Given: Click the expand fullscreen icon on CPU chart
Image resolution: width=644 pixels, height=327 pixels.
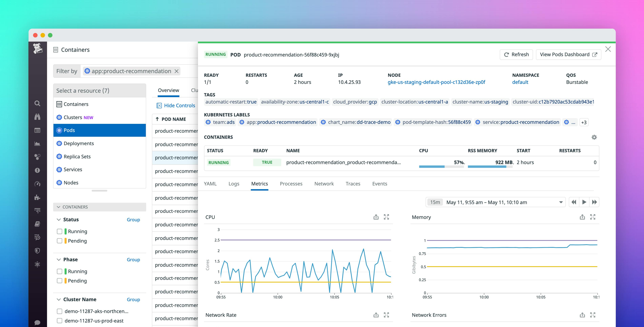Looking at the screenshot, I should point(387,217).
